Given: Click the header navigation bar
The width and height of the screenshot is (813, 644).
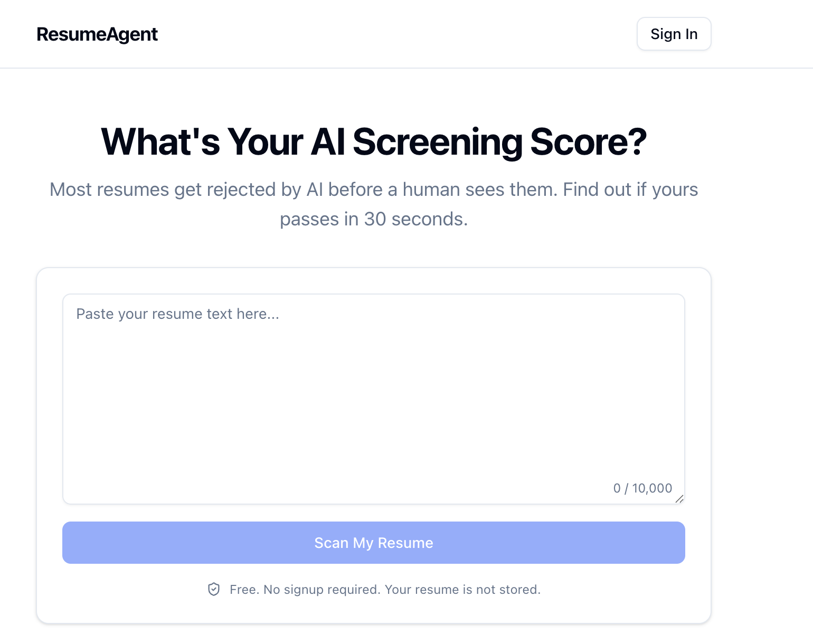Looking at the screenshot, I should 406,34.
